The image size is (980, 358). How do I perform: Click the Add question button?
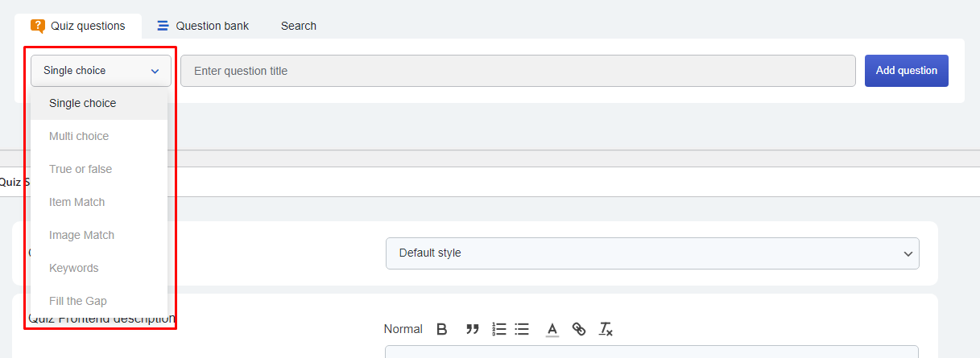click(907, 71)
